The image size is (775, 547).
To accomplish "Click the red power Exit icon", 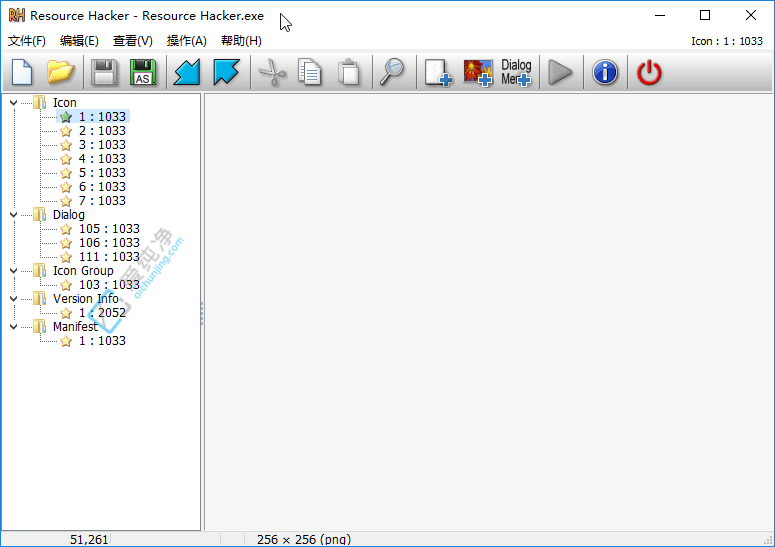I will coord(649,72).
